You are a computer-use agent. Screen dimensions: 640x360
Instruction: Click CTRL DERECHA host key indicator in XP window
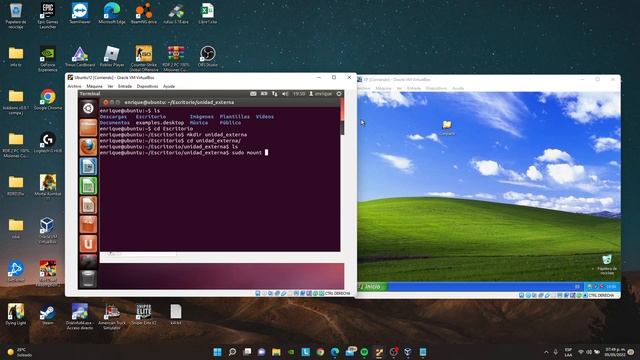(x=601, y=295)
